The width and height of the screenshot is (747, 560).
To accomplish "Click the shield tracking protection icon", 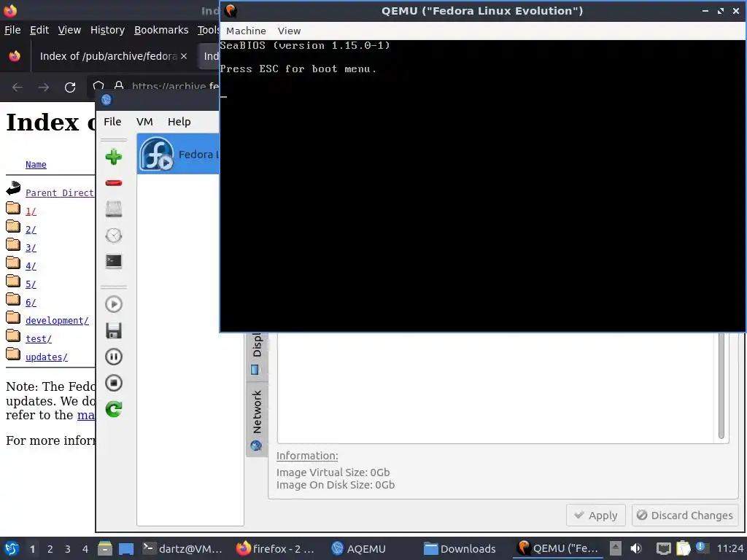I will (98, 86).
